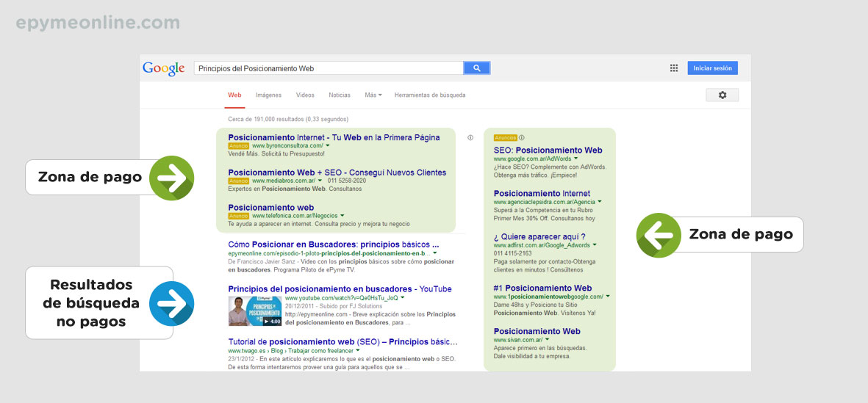Focus the search box with Principios del Posicionamiento Web
This screenshot has width=868, height=403.
click(x=329, y=68)
